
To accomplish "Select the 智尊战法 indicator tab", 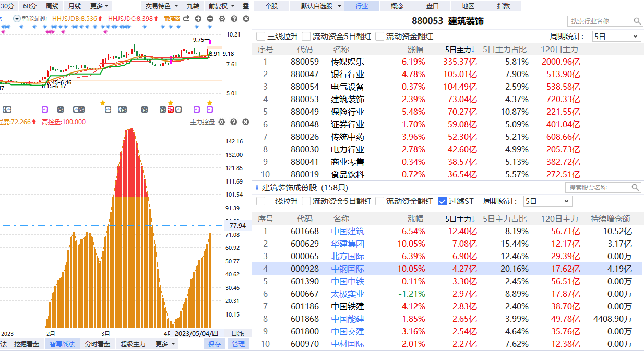I will [x=62, y=344].
